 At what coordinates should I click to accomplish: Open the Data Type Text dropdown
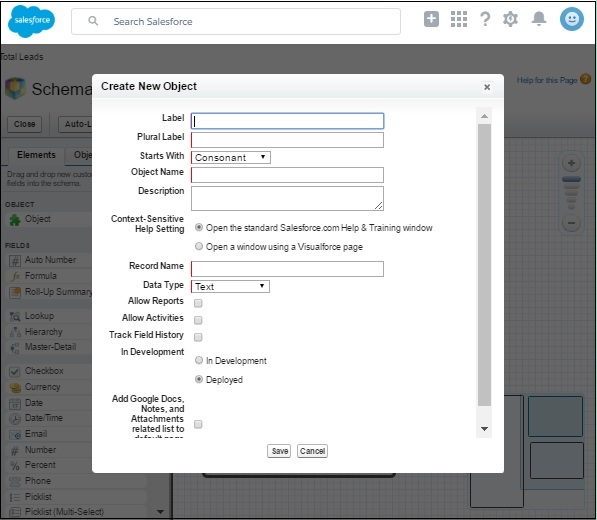tap(230, 286)
